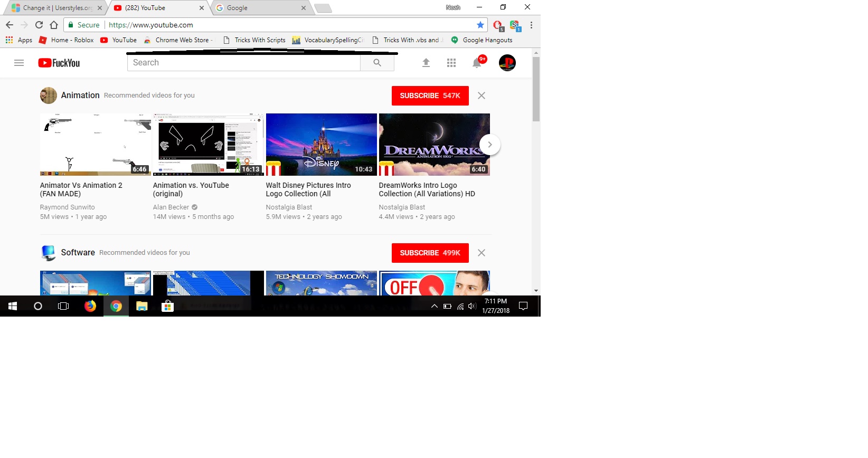
Task: Open the YouTube hamburger guide menu
Action: pos(19,63)
